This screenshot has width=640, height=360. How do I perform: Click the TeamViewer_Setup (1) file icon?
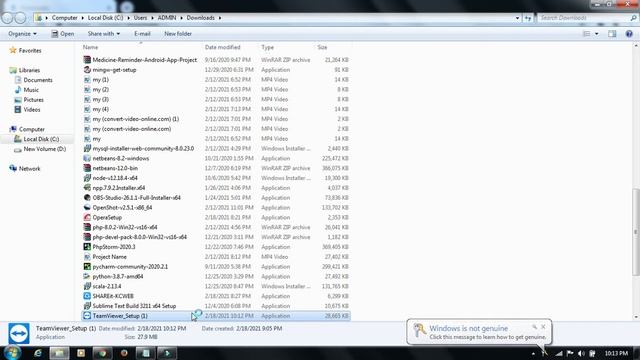click(x=87, y=316)
